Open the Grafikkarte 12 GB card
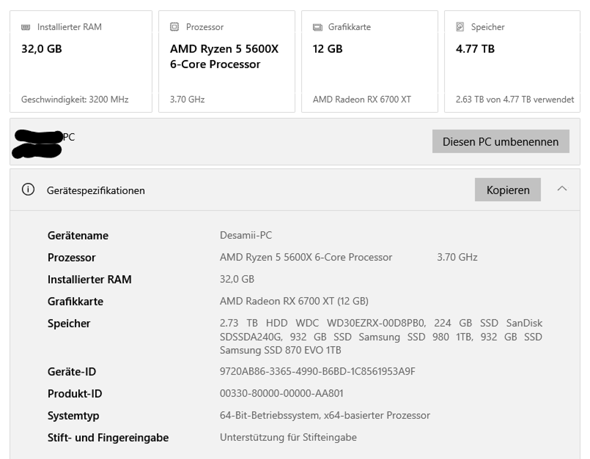Screen dimensions: 590x459 tap(370, 61)
